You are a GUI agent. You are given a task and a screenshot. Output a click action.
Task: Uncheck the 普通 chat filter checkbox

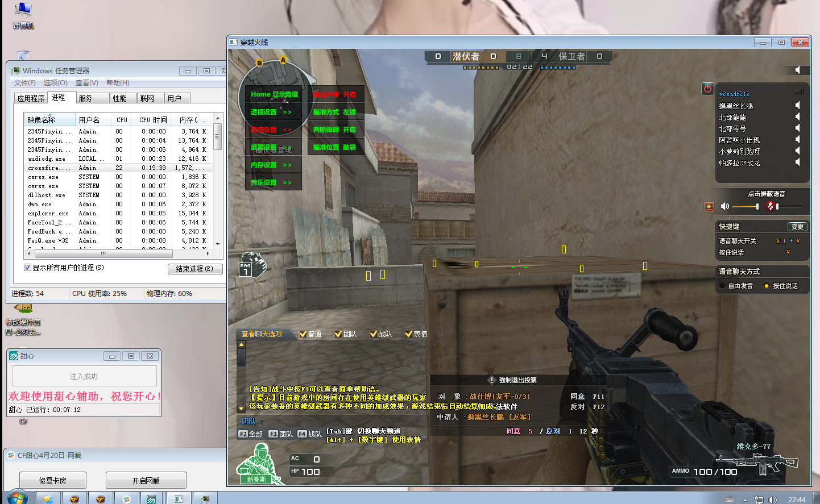coord(303,334)
